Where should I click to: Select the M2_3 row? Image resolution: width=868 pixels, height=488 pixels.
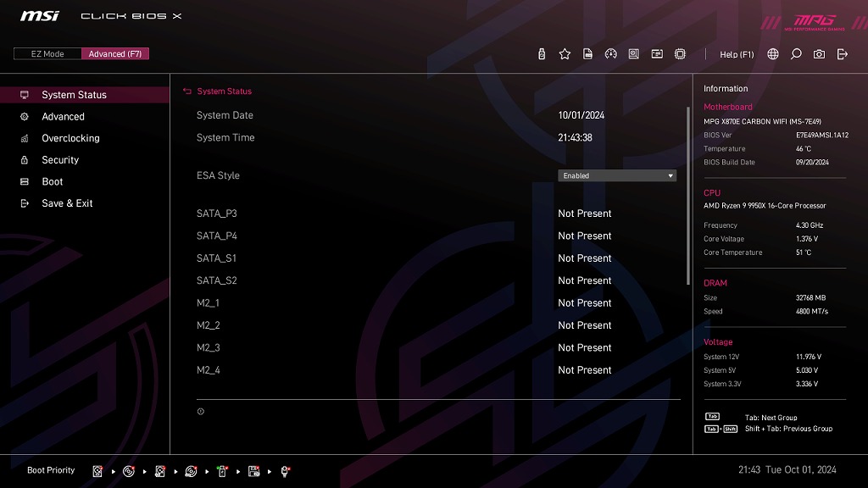437,348
